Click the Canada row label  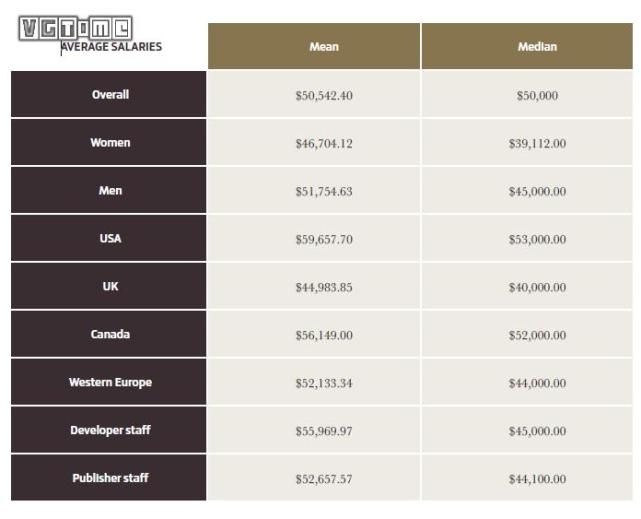coord(109,334)
